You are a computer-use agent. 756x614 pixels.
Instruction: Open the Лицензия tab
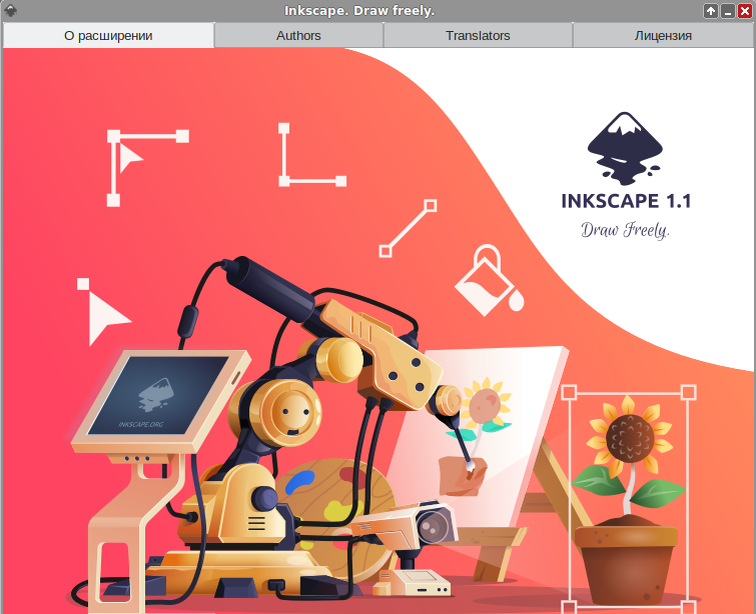[663, 36]
